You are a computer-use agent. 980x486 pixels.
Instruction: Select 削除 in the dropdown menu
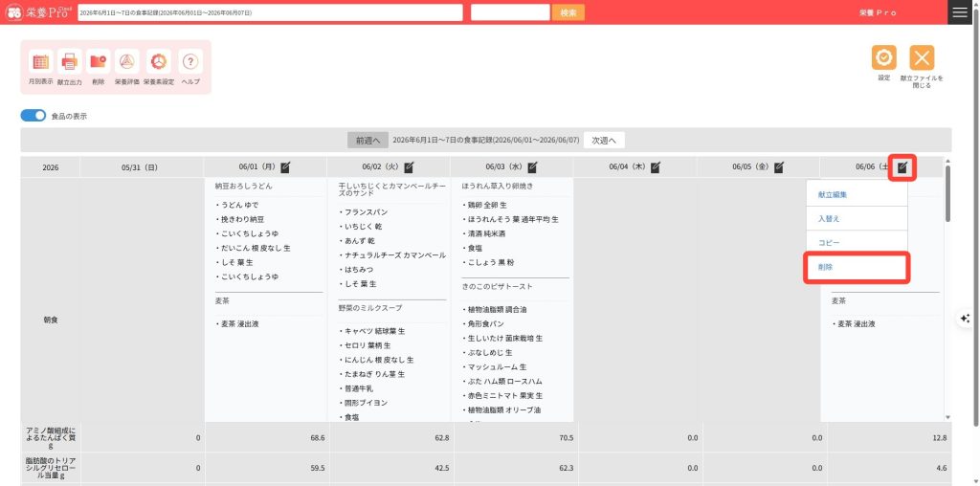[x=857, y=267]
